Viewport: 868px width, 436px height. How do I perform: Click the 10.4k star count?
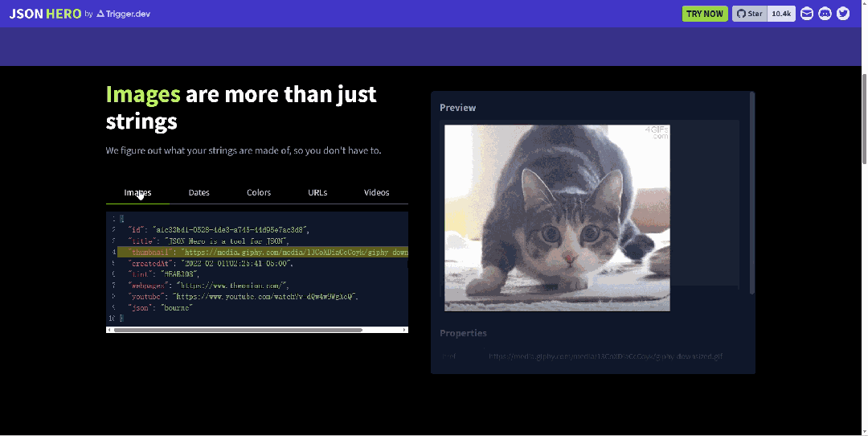781,14
